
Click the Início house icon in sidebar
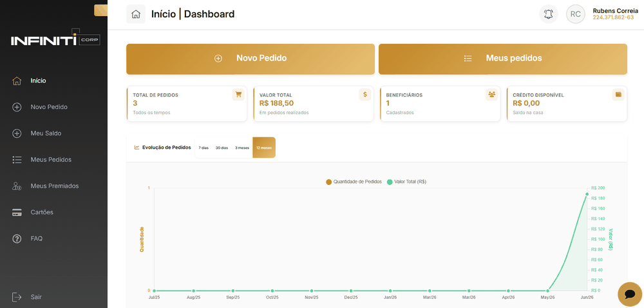tap(17, 81)
